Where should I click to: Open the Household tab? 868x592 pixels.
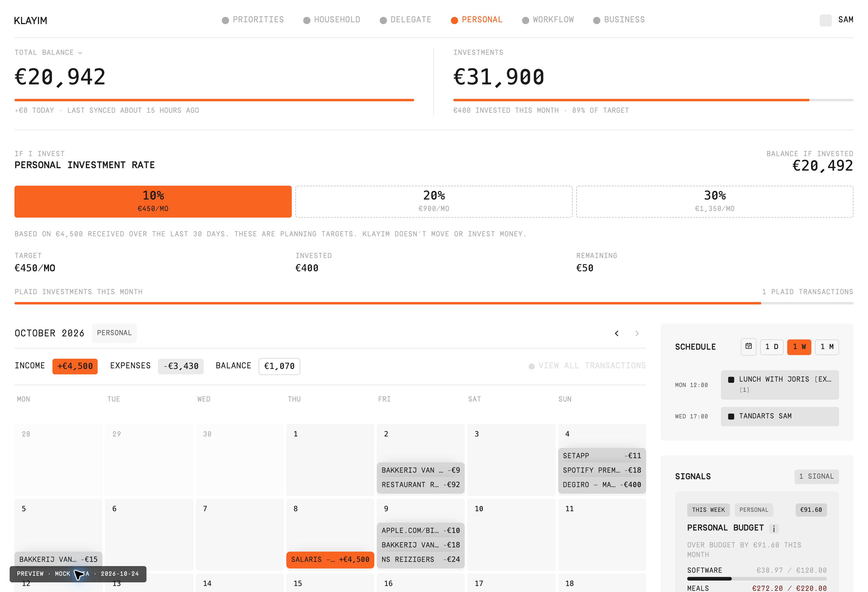click(x=332, y=20)
